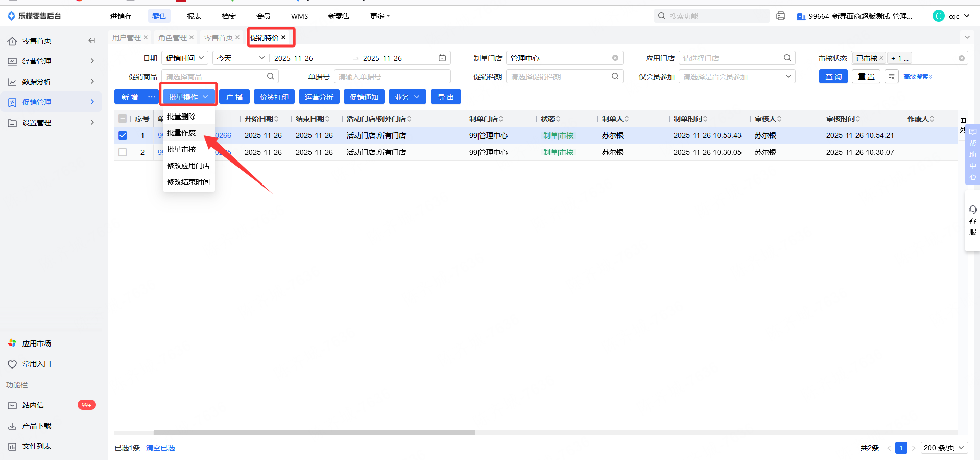
Task: Select 批量作废 from the dropdown menu
Action: coord(181,133)
